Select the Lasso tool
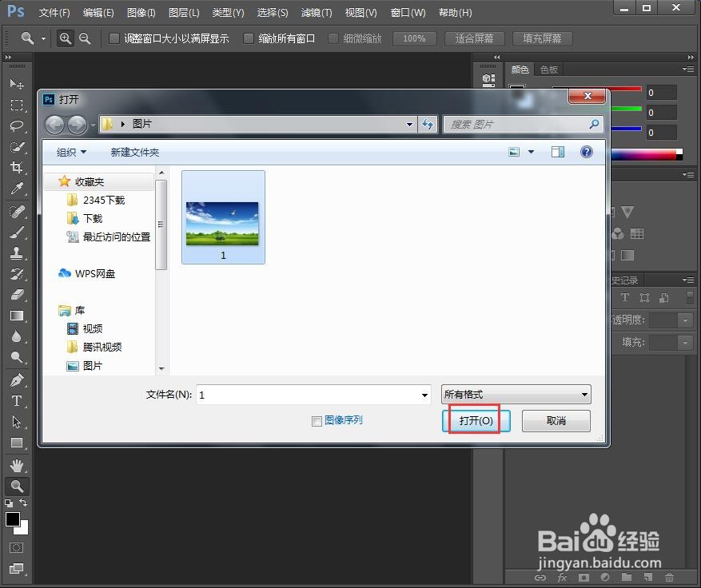Screen dimensions: 701x588 click(17, 126)
